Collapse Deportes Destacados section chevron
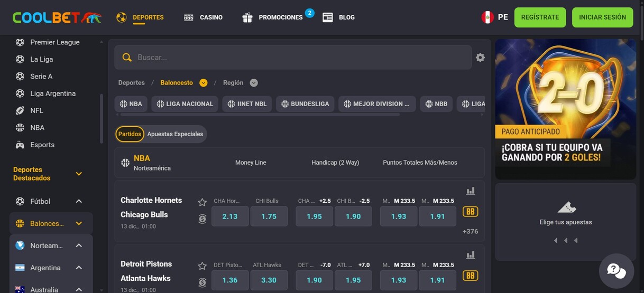644x293 pixels. point(79,174)
